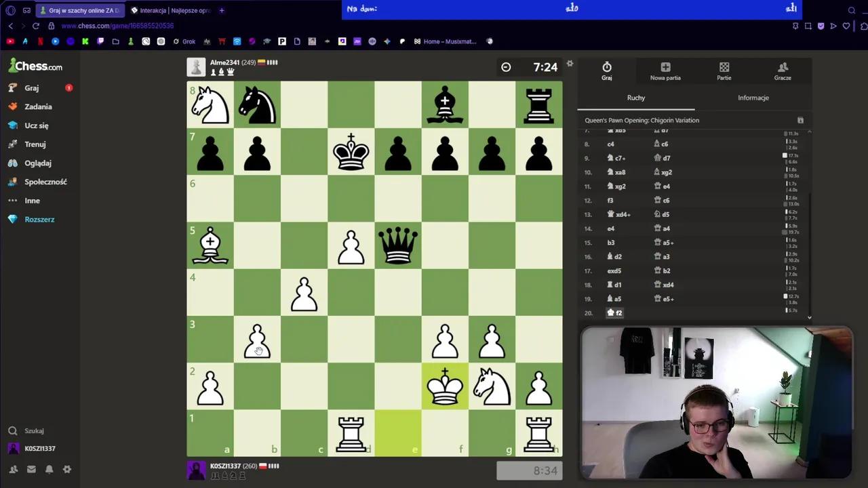
Task: Open Ucz się learn section
Action: [36, 125]
